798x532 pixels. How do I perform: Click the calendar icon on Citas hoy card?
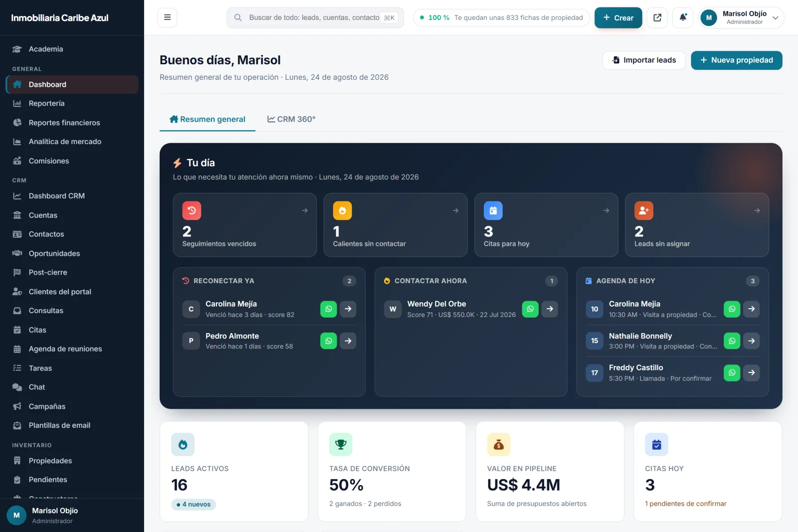(657, 444)
